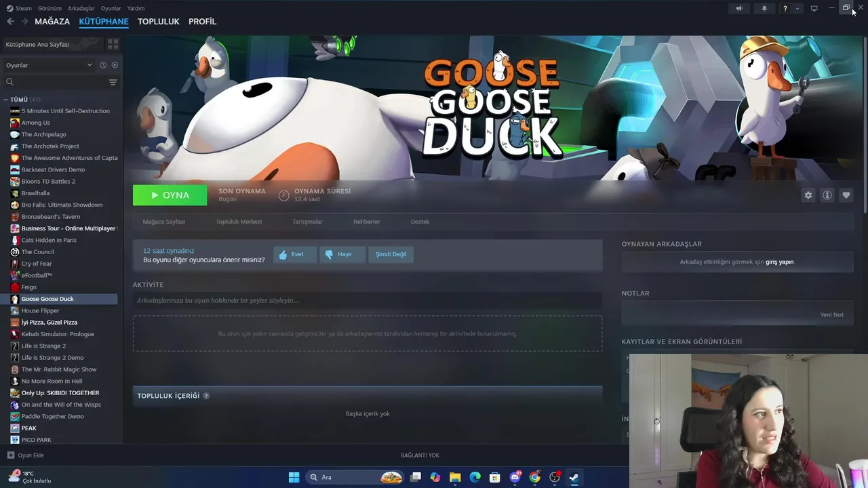The width and height of the screenshot is (868, 488).
Task: Toggle sort by recent clock icon
Action: [103, 65]
